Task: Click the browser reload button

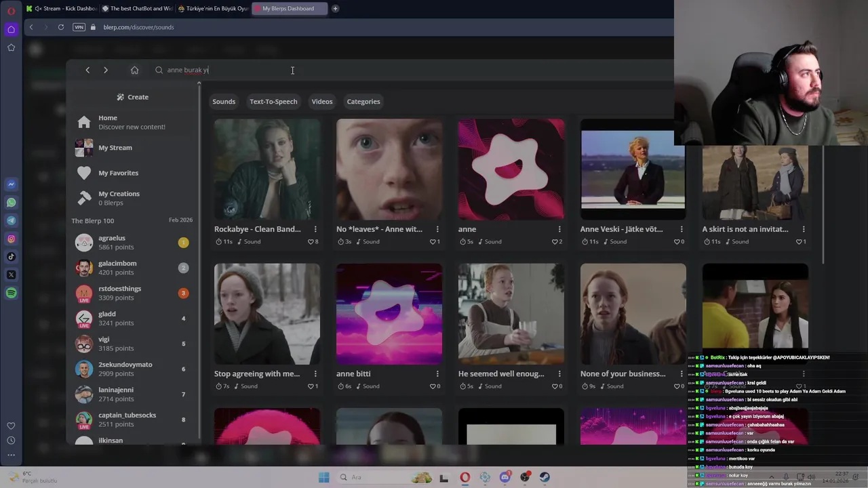Action: (61, 27)
